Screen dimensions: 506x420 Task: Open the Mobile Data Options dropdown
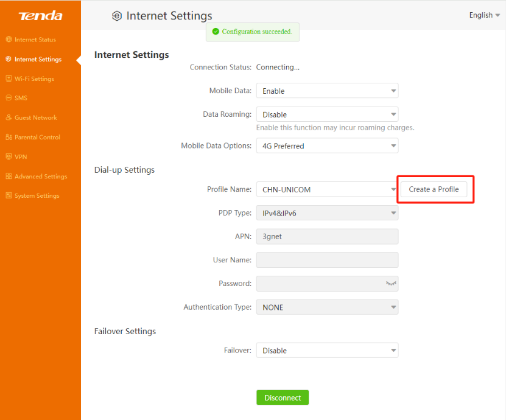pyautogui.click(x=327, y=145)
